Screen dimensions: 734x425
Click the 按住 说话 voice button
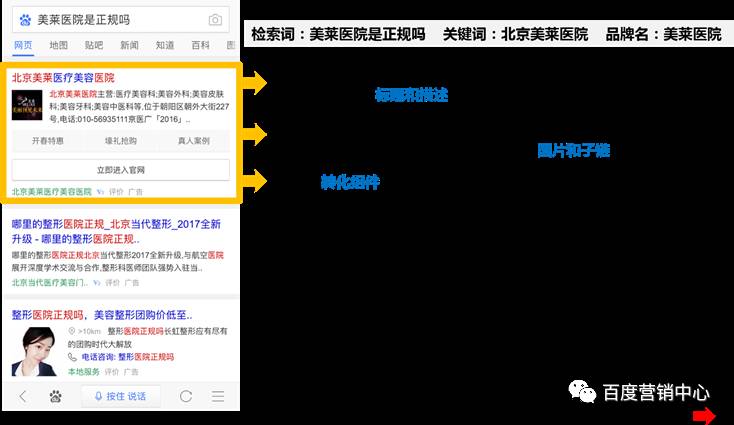[x=121, y=396]
